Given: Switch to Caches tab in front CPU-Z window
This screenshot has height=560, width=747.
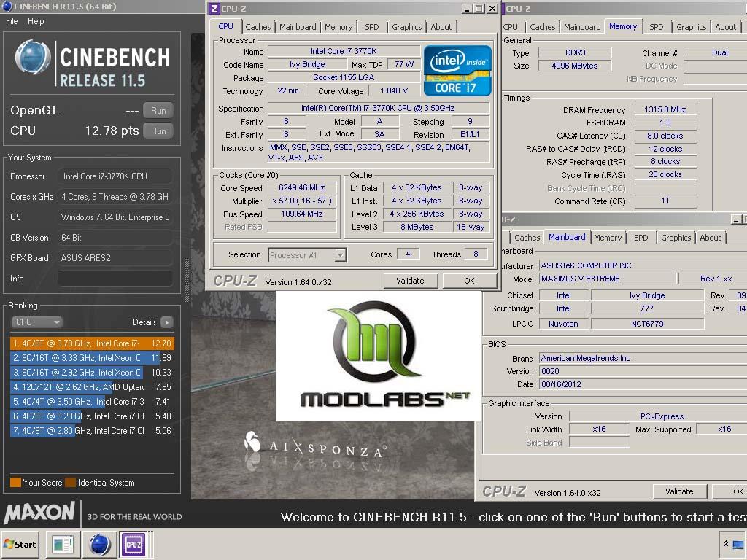Looking at the screenshot, I should (x=258, y=27).
